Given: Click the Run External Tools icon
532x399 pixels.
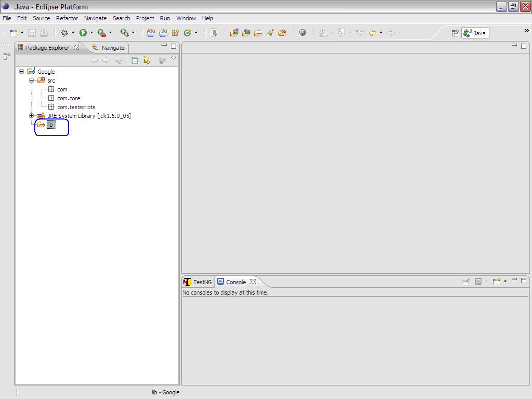Looking at the screenshot, I should tap(102, 33).
